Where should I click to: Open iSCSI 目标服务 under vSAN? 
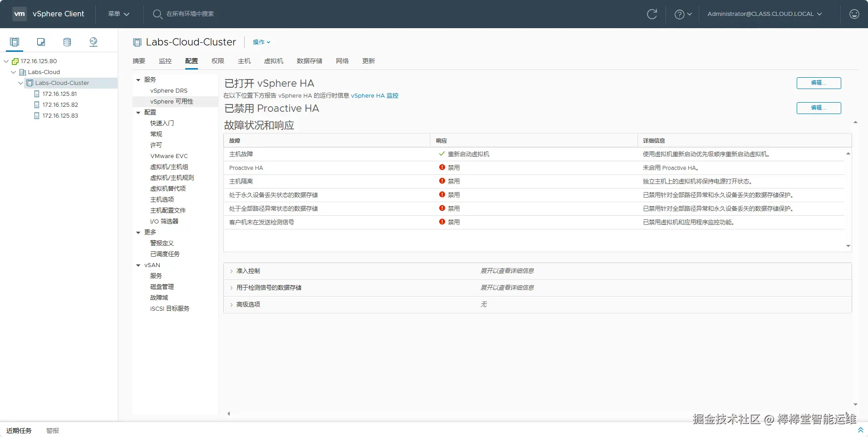[170, 309]
